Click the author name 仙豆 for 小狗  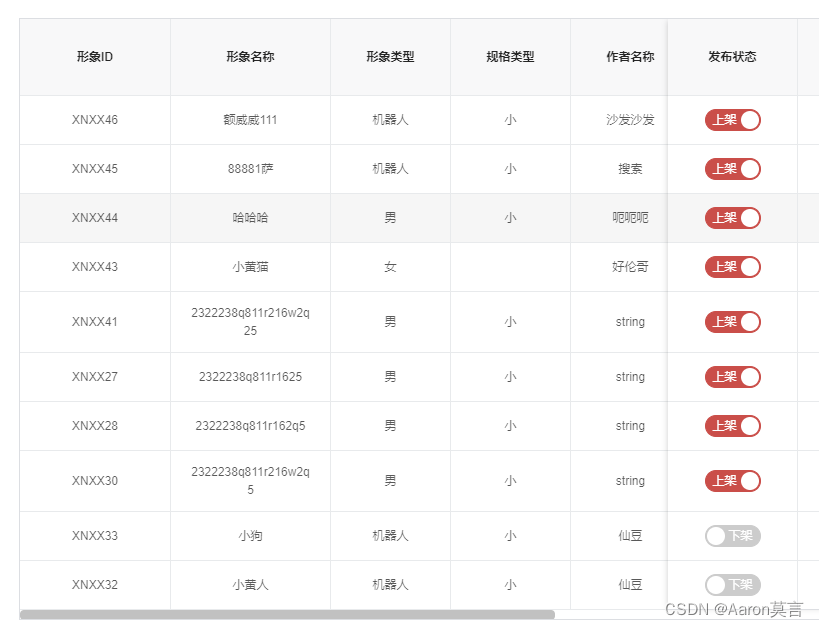tap(630, 535)
